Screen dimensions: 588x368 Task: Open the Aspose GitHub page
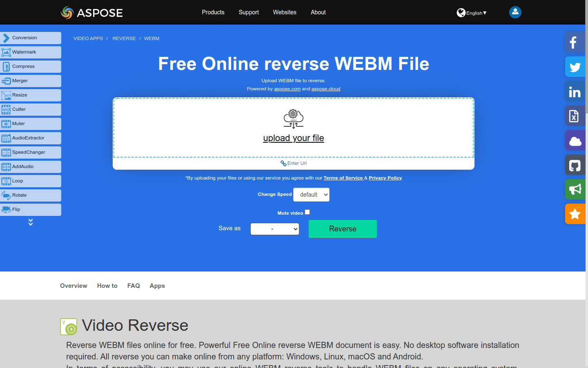point(575,165)
